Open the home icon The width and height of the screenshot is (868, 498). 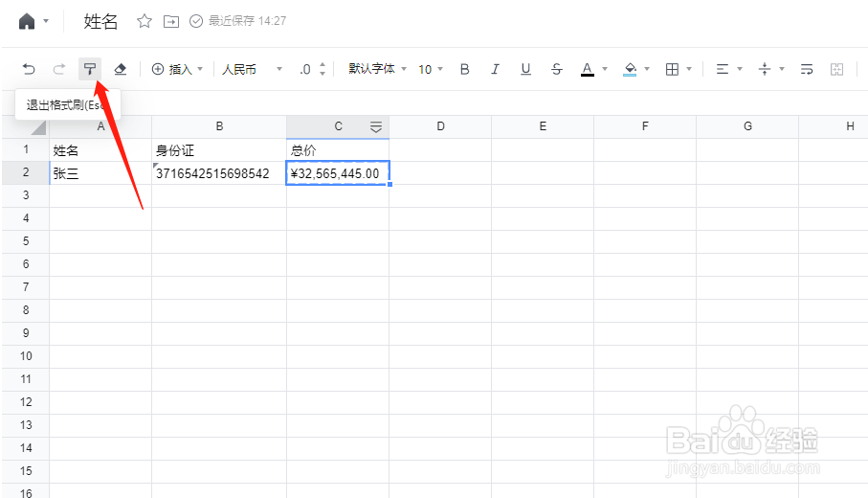(27, 22)
